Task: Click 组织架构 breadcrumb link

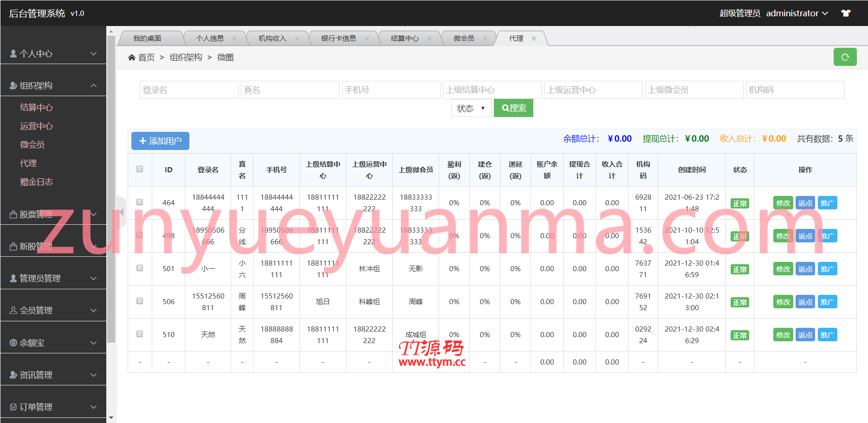Action: click(x=186, y=57)
